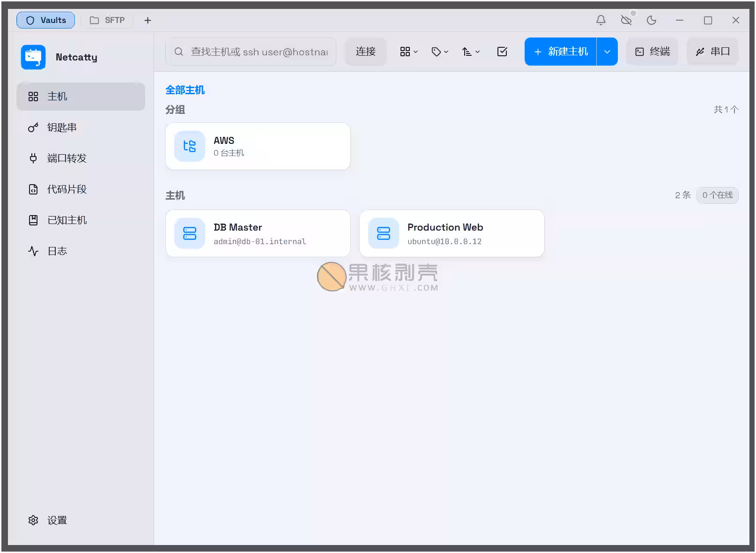
Task: Select the Production Web host card
Action: pos(452,233)
